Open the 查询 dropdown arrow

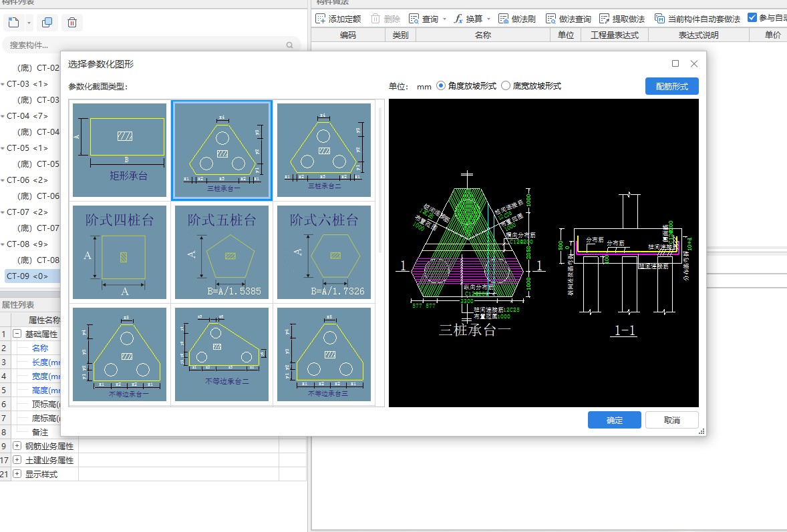(445, 19)
